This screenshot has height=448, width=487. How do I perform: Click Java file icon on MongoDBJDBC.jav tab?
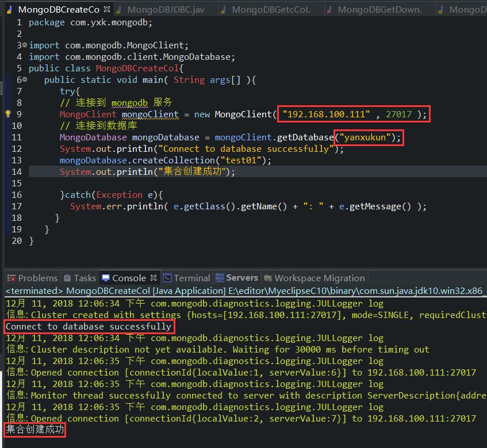click(x=118, y=10)
